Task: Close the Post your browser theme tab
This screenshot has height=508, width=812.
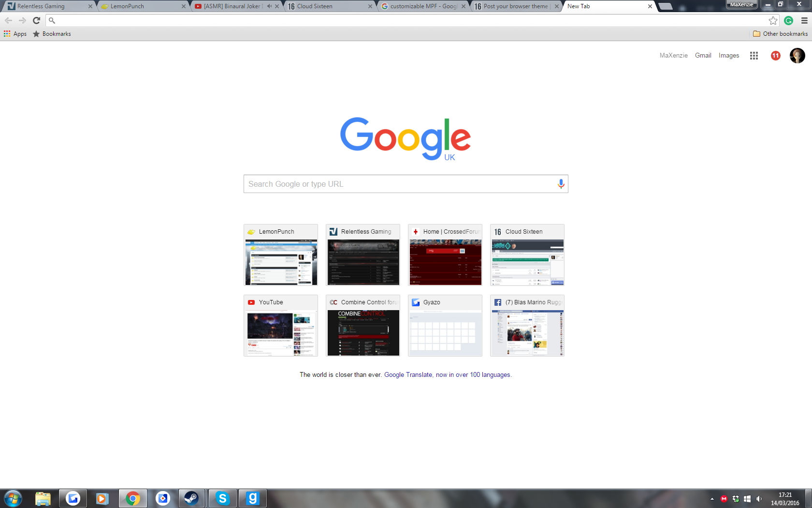Action: tap(557, 6)
